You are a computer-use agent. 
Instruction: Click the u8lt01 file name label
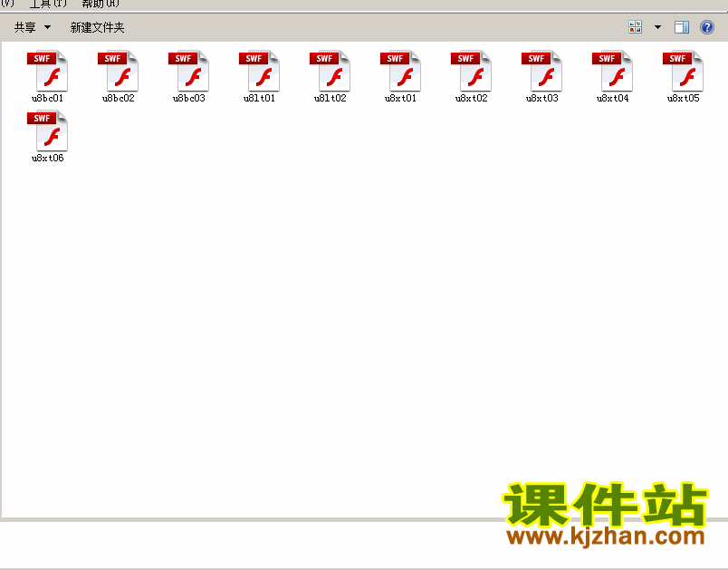click(x=259, y=98)
